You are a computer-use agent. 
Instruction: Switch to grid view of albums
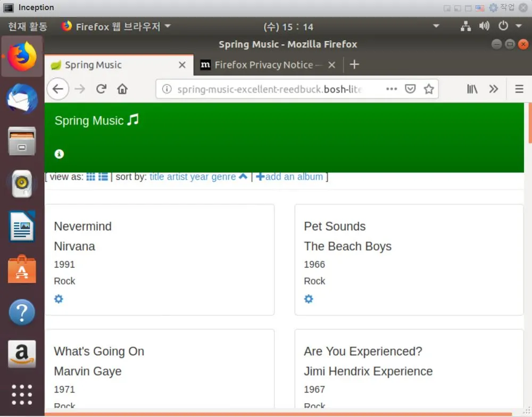coord(90,177)
